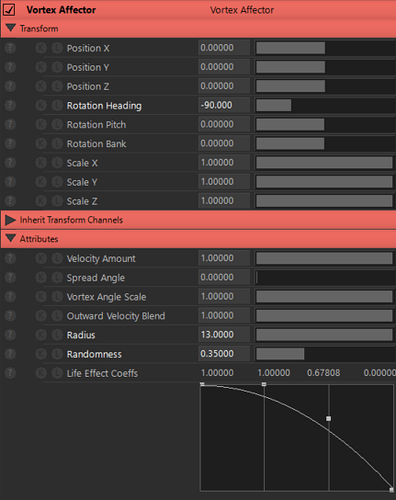Collapse the Transform section

pos(11,28)
